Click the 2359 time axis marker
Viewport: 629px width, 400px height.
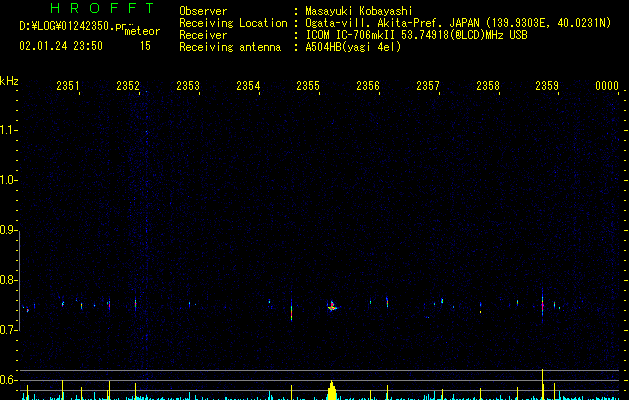pos(547,86)
